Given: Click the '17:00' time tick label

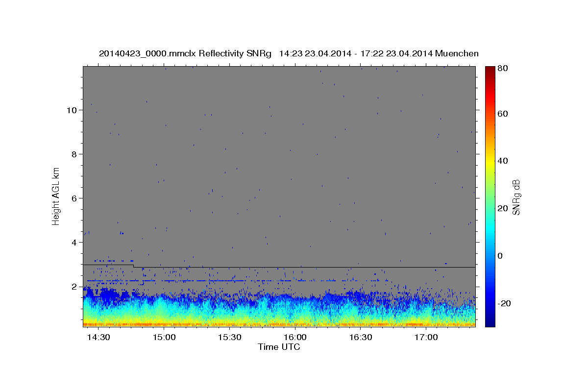Looking at the screenshot, I should pyautogui.click(x=426, y=338).
